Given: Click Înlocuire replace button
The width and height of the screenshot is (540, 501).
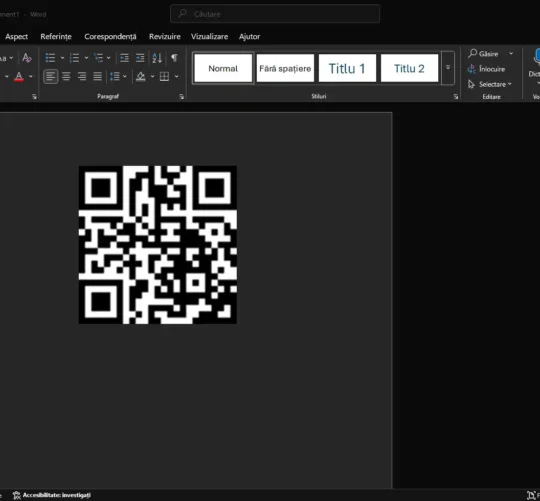Looking at the screenshot, I should [486, 69].
